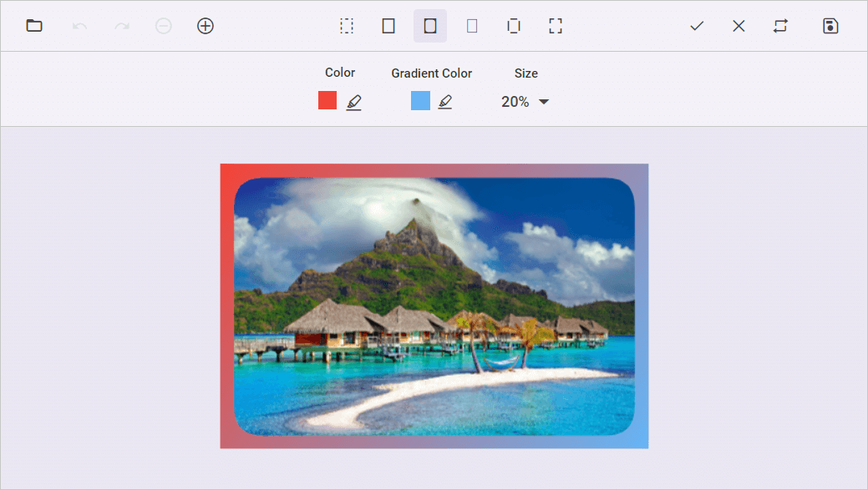Viewport: 868px width, 490px height.
Task: Click the redo arrow icon
Action: tap(122, 26)
